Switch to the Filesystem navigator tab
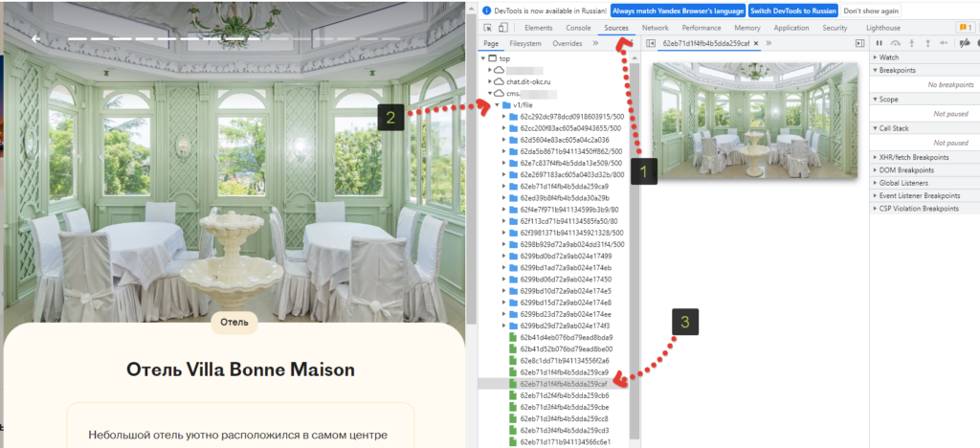980x448 pixels. pyautogui.click(x=525, y=44)
